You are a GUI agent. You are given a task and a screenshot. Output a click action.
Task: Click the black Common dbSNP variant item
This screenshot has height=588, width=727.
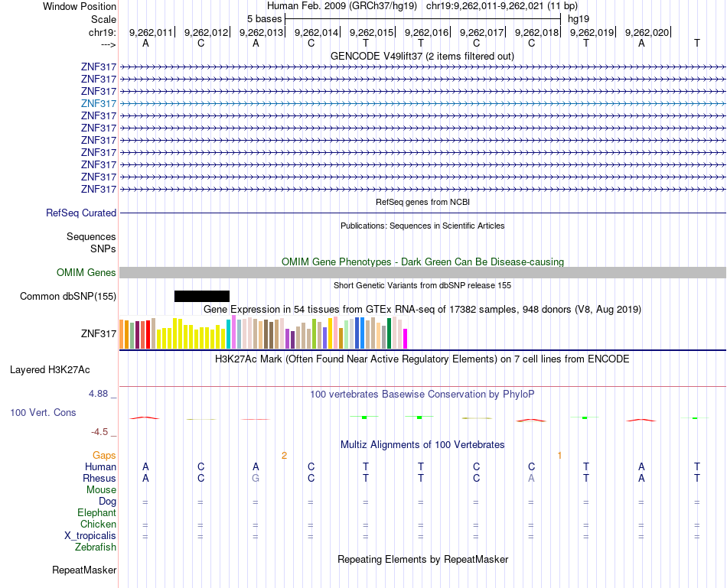click(x=202, y=296)
